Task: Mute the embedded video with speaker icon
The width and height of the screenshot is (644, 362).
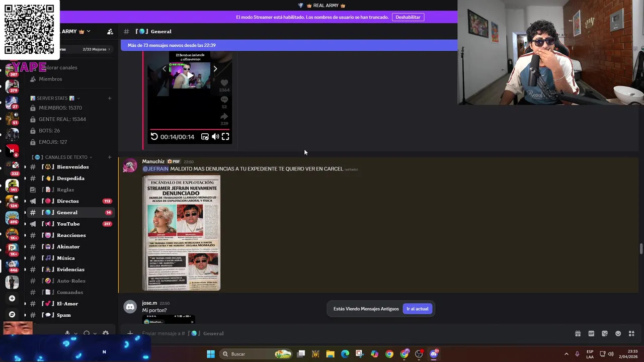Action: (x=215, y=137)
